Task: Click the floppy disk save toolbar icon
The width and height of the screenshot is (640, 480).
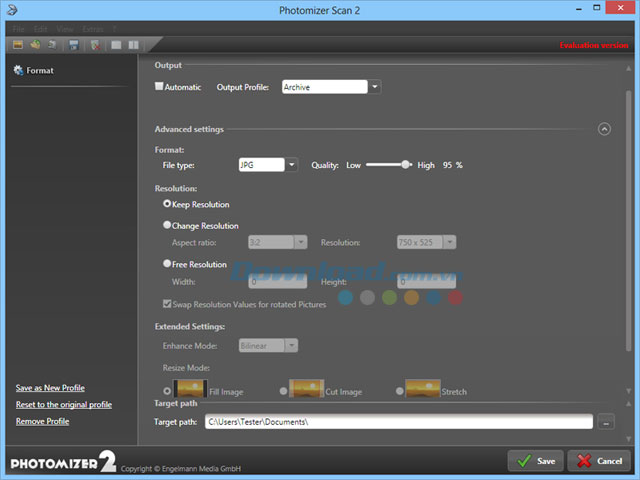Action: [74, 45]
